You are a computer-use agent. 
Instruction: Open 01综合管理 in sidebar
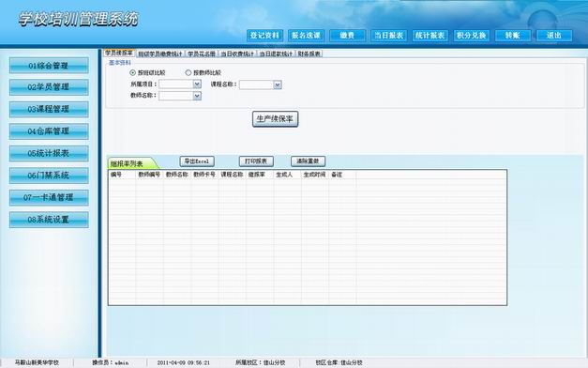pos(49,66)
